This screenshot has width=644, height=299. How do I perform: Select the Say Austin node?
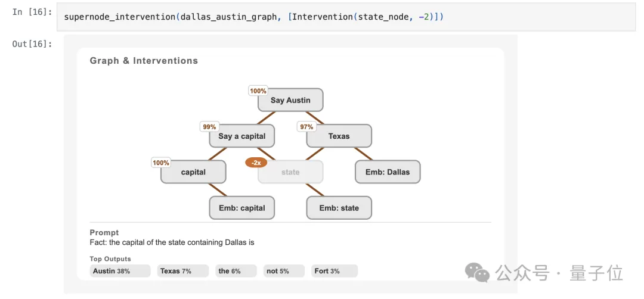(290, 100)
